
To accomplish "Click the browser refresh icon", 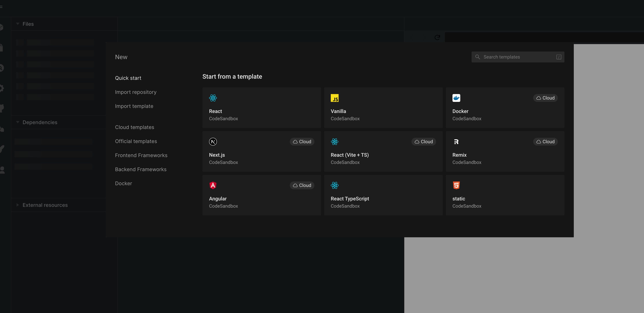I will click(437, 37).
